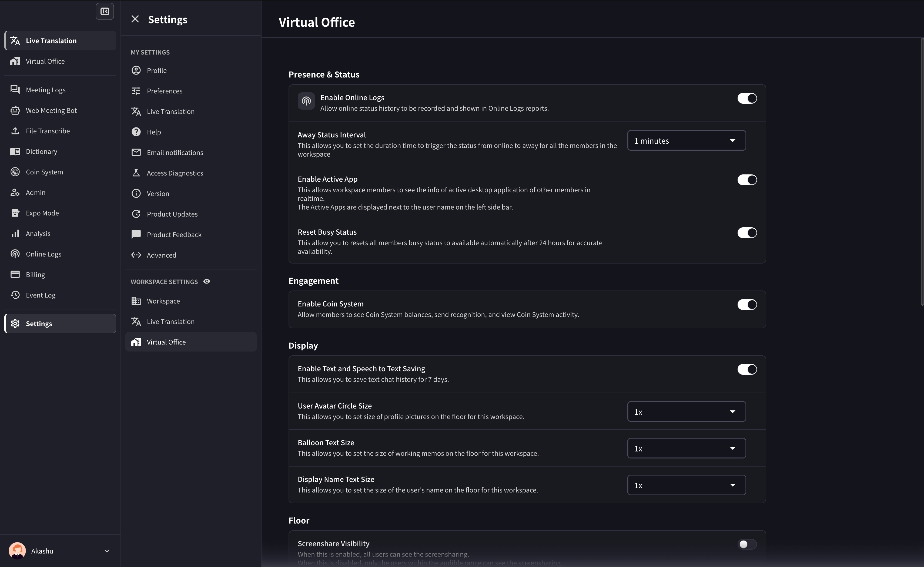Viewport: 924px width, 567px height.
Task: Enable the Screenshare Visibility toggle
Action: coord(747,544)
